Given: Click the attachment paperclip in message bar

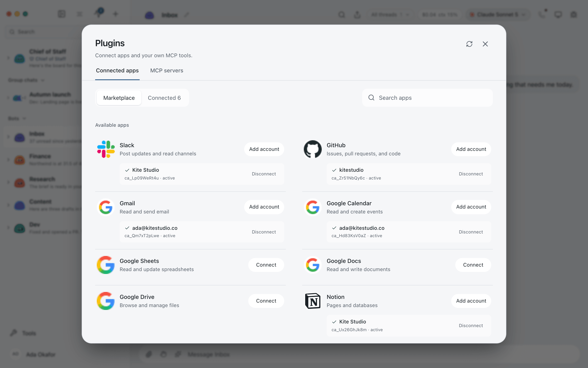Looking at the screenshot, I should pyautogui.click(x=149, y=354).
